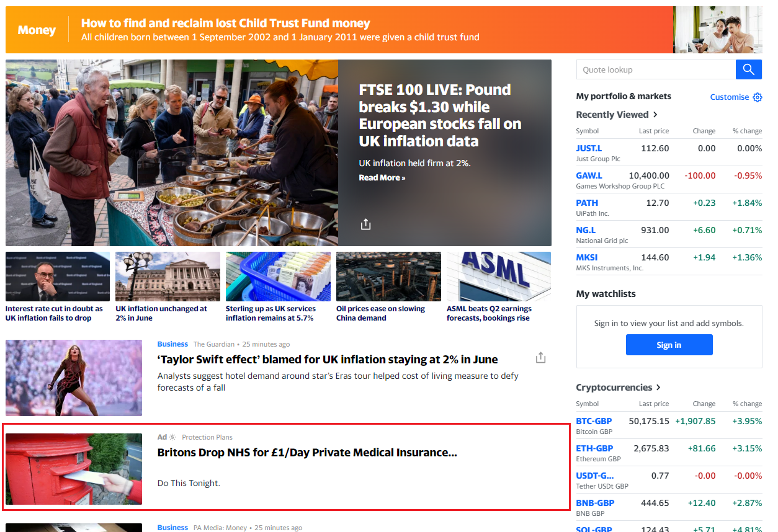Share the FTSE 100 LIVE headline story
This screenshot has width=778, height=532.
(x=365, y=224)
